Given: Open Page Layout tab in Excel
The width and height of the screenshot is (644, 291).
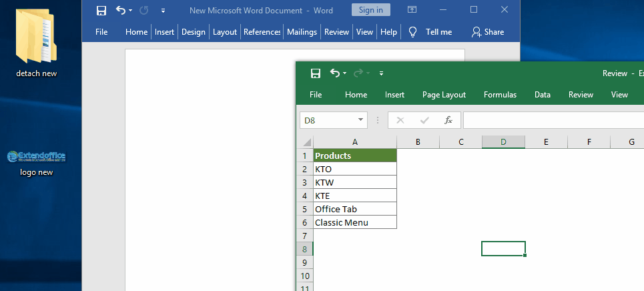Looking at the screenshot, I should [444, 95].
